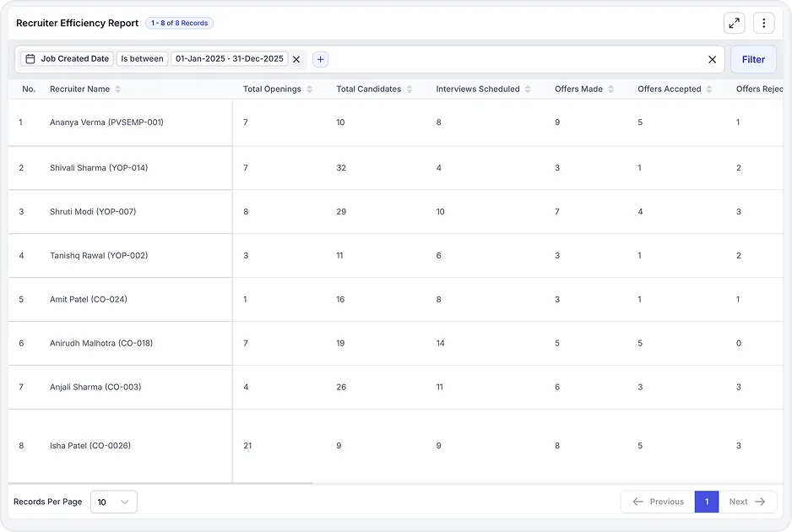This screenshot has width=792, height=532.
Task: Go to the Next page
Action: (747, 502)
